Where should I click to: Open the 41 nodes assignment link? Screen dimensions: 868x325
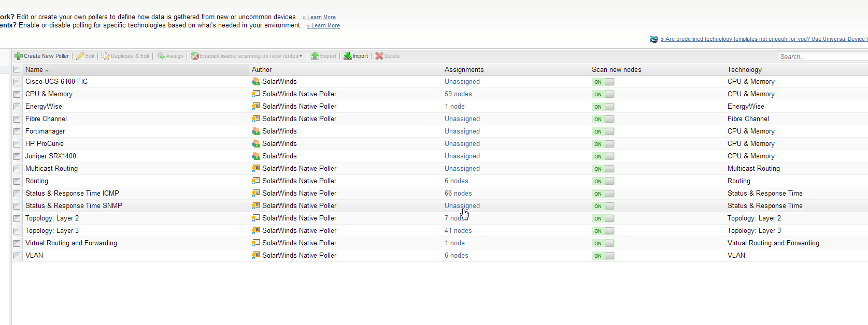click(458, 230)
